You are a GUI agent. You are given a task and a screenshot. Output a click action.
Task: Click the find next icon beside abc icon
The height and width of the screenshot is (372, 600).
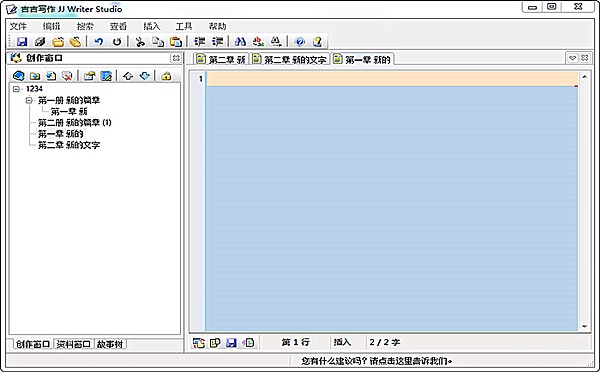click(x=276, y=41)
